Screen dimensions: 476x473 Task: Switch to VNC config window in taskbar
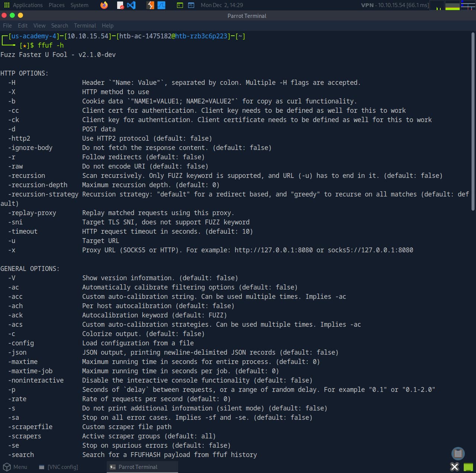click(x=59, y=467)
